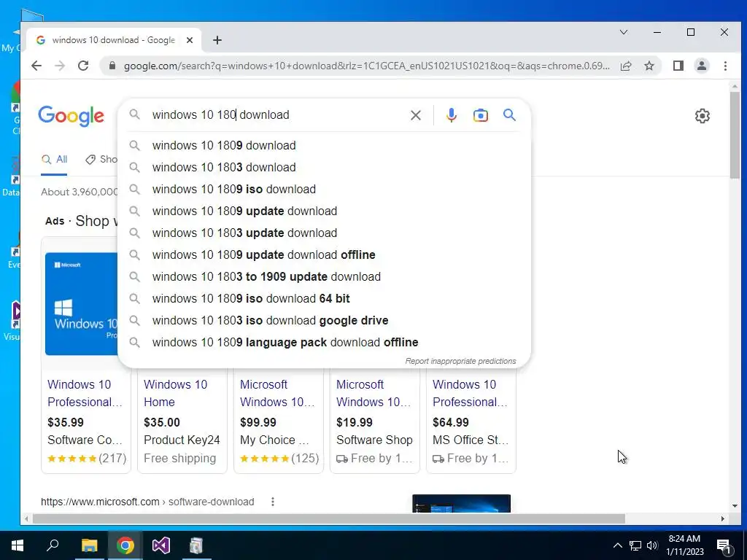Reload the Google search page
The width and height of the screenshot is (747, 560).
tap(83, 66)
